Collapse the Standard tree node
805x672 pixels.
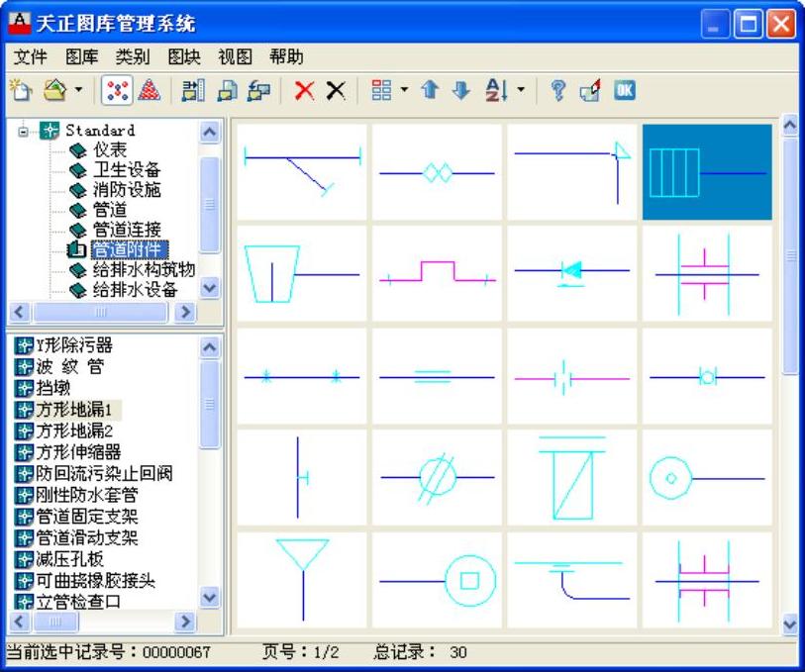pos(23,132)
